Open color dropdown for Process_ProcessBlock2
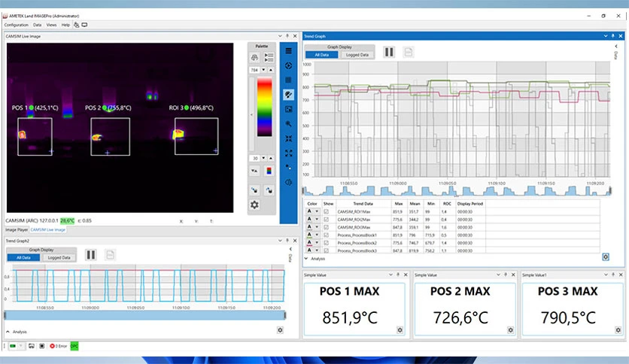The height and width of the screenshot is (364, 629). (x=317, y=242)
